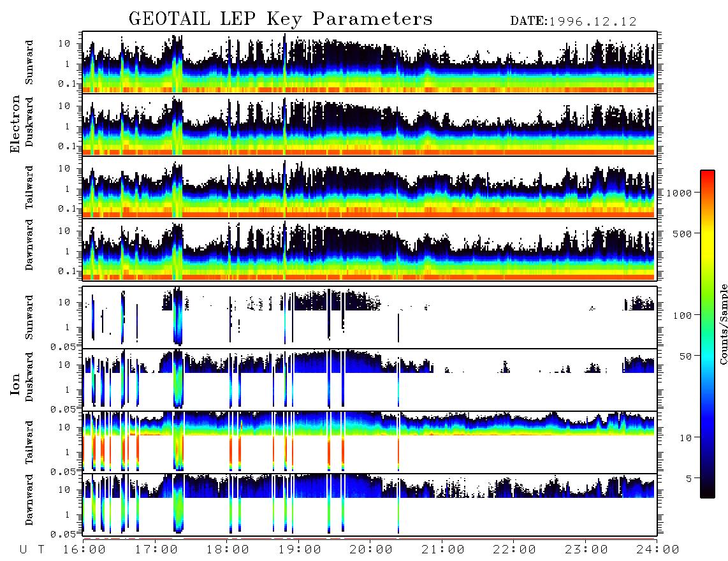This screenshot has width=728, height=561.
Task: Click the "U T" time axis label
Action: pyautogui.click(x=32, y=550)
